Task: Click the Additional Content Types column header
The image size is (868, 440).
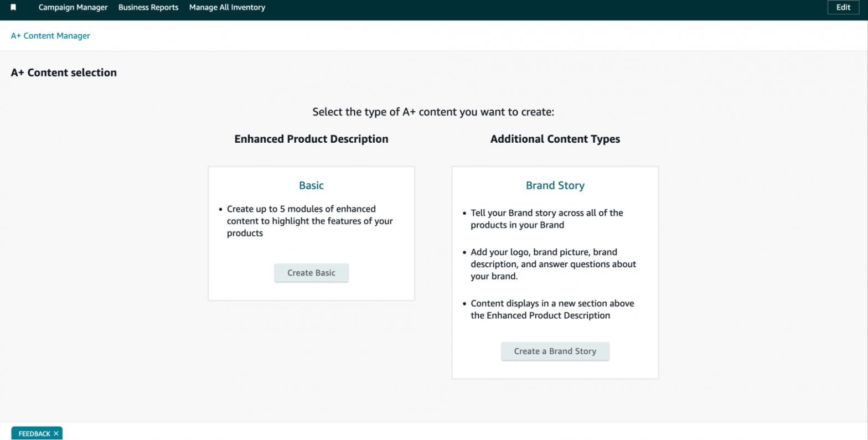Action: [555, 139]
